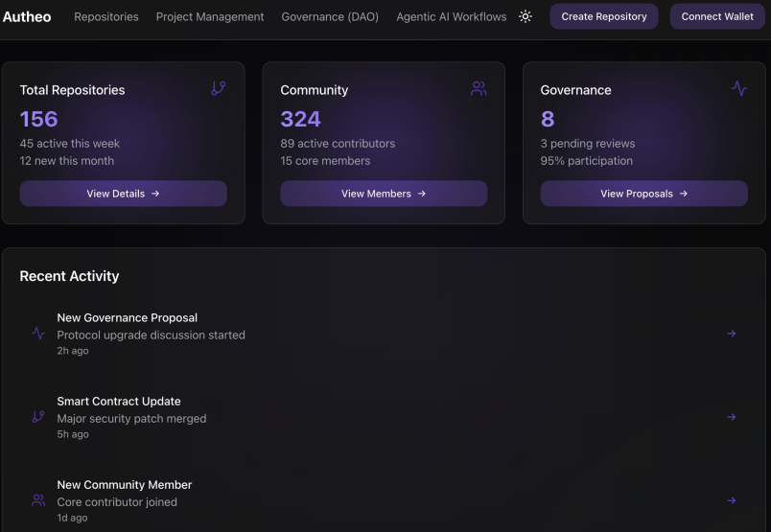The image size is (771, 532).
Task: Click the "Community" card title
Action: (315, 90)
